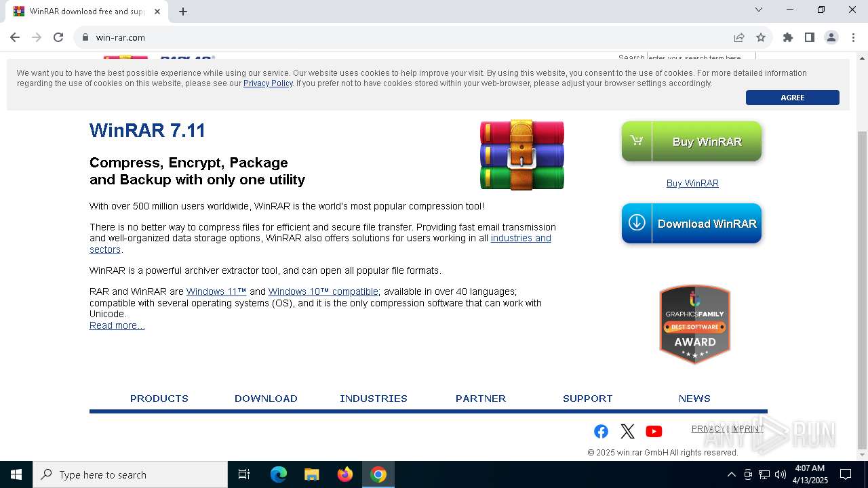The height and width of the screenshot is (488, 868).
Task: Click the site info lock icon
Action: [x=85, y=37]
